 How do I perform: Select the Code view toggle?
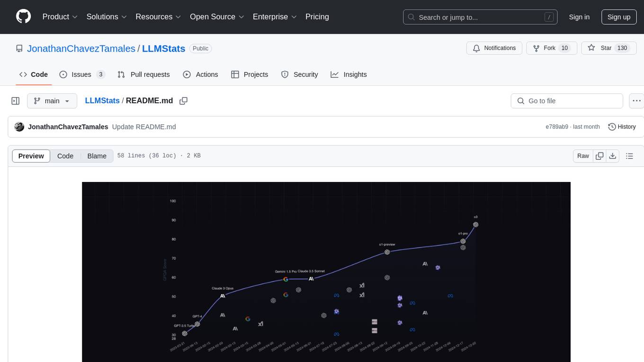65,156
